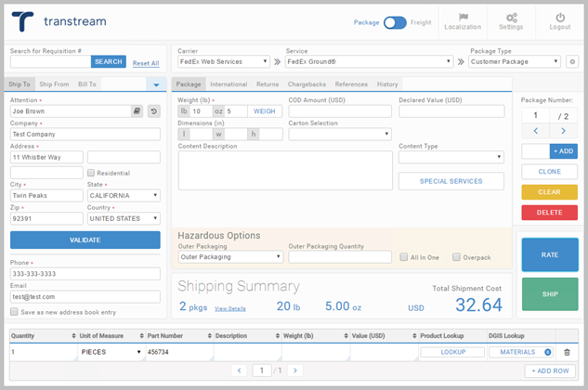Open SPECIAL SERVICES

pos(451,181)
